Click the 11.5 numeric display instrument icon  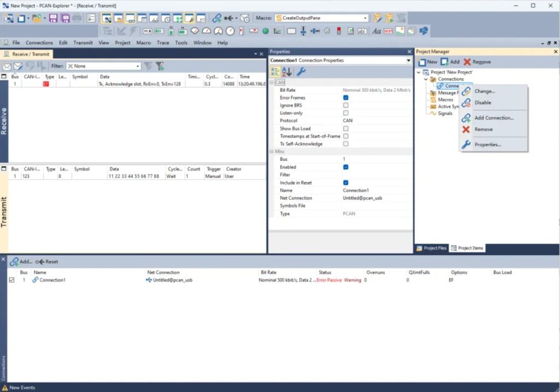pos(147,31)
